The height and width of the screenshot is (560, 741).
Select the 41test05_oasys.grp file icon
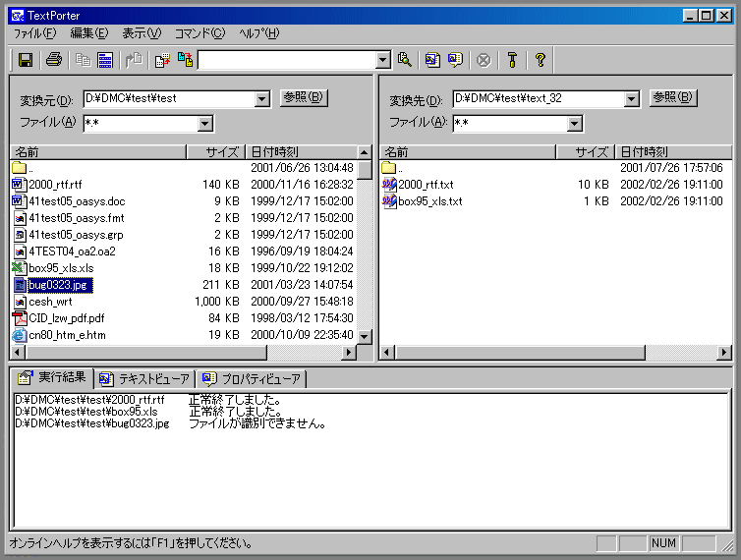point(20,235)
